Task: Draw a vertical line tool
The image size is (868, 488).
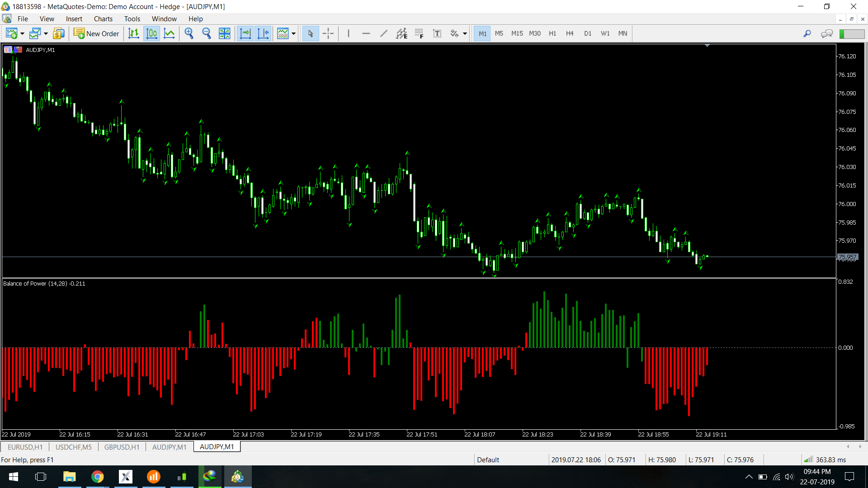Action: tap(348, 33)
